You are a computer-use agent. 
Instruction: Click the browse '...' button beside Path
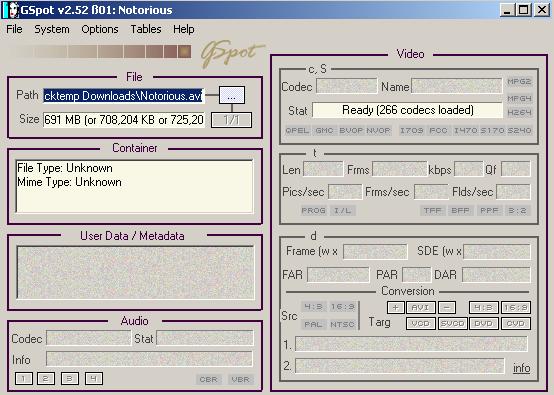click(232, 95)
